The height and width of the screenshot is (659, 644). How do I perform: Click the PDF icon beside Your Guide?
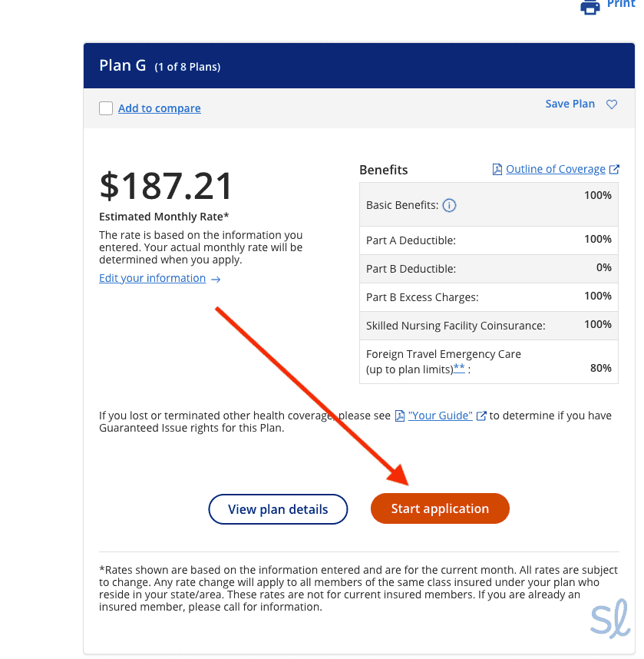(400, 415)
